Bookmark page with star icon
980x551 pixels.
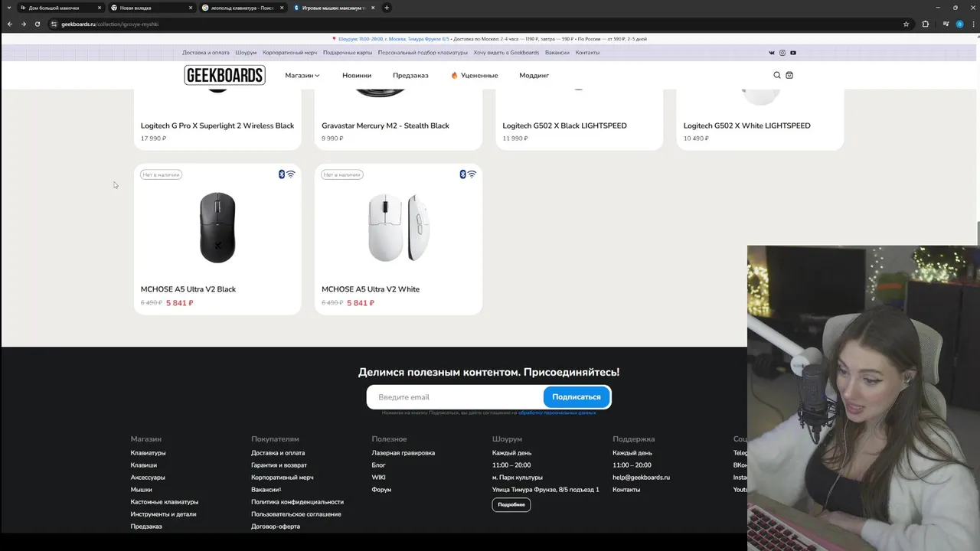point(906,24)
